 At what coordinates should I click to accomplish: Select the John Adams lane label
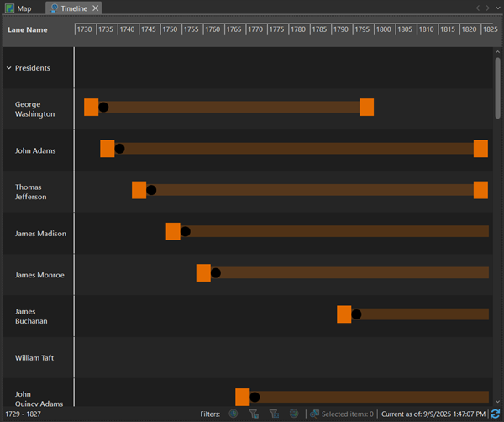35,150
